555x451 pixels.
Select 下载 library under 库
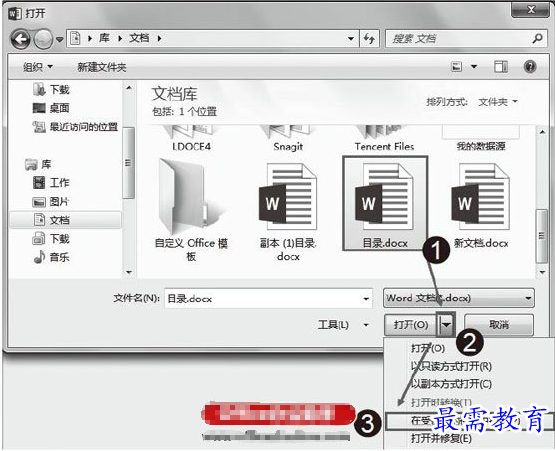tap(51, 239)
